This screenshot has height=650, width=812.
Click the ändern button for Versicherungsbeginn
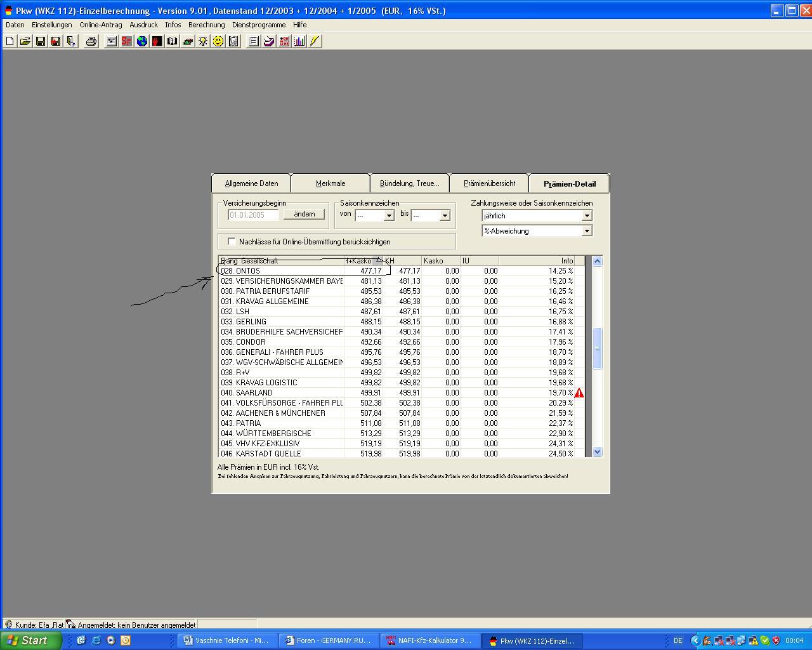click(304, 214)
